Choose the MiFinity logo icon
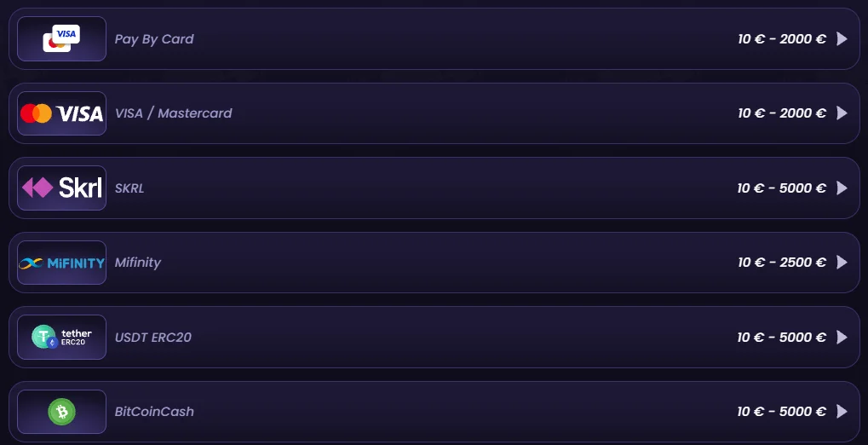The height and width of the screenshot is (445, 868). [61, 263]
